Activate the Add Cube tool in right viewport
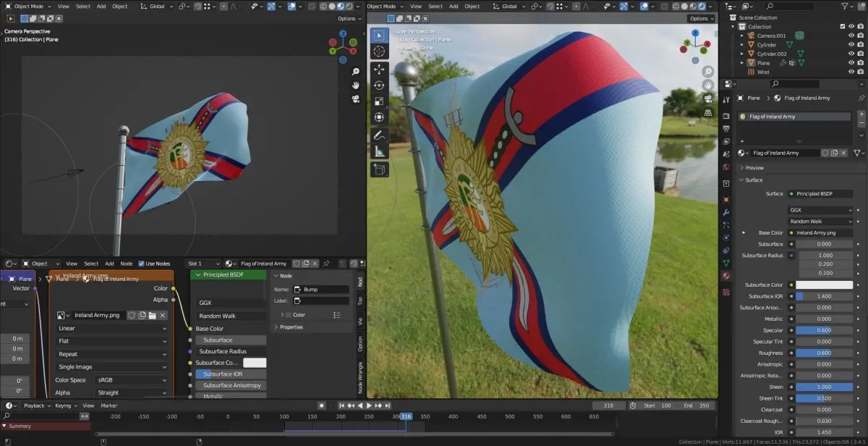The image size is (868, 446). [380, 169]
